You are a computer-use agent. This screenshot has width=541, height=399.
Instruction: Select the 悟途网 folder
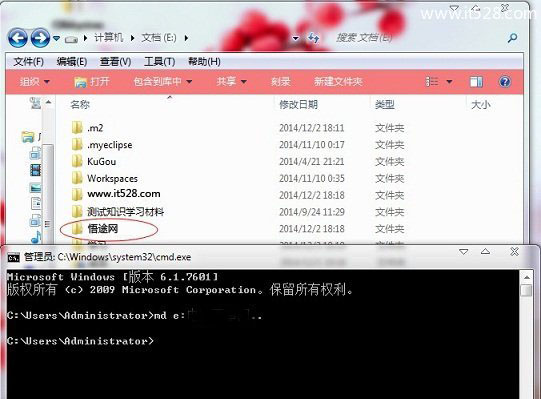[x=103, y=228]
